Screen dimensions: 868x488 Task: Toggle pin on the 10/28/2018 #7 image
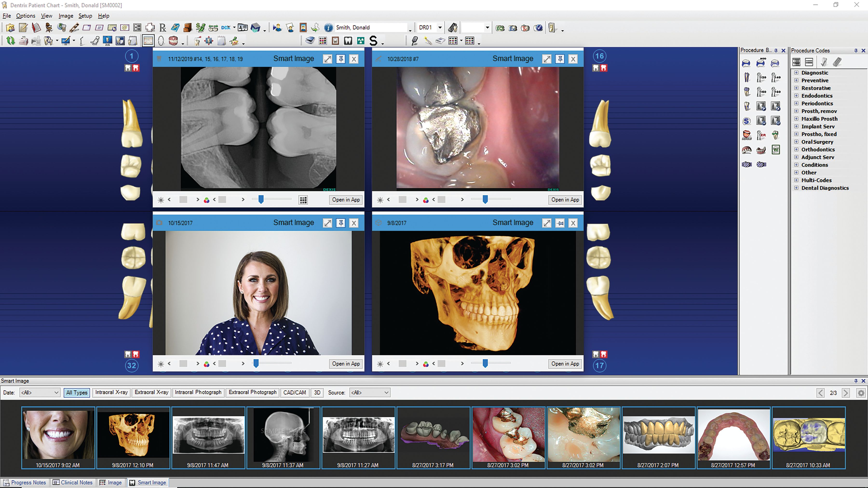click(560, 59)
